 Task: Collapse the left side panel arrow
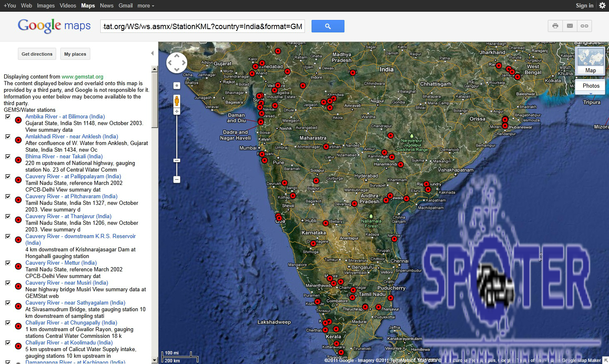pyautogui.click(x=152, y=53)
